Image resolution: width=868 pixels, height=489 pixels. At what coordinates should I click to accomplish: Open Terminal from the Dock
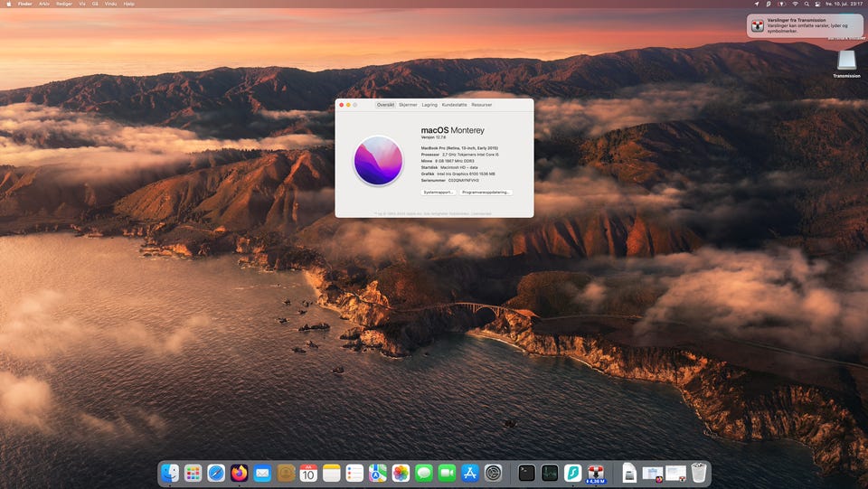click(x=526, y=473)
